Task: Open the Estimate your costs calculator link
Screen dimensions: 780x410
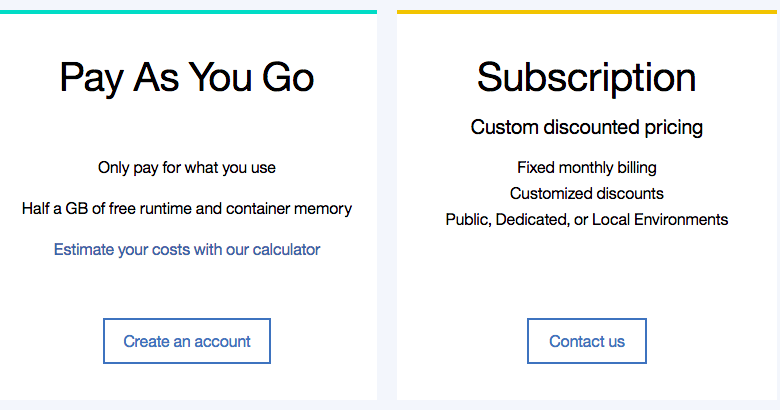Action: point(187,249)
